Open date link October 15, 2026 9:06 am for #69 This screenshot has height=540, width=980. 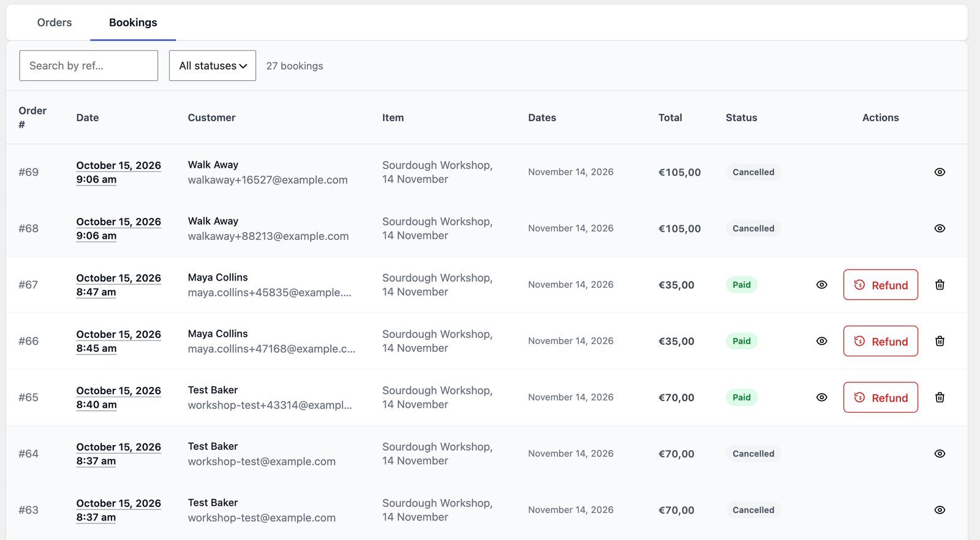(119, 172)
